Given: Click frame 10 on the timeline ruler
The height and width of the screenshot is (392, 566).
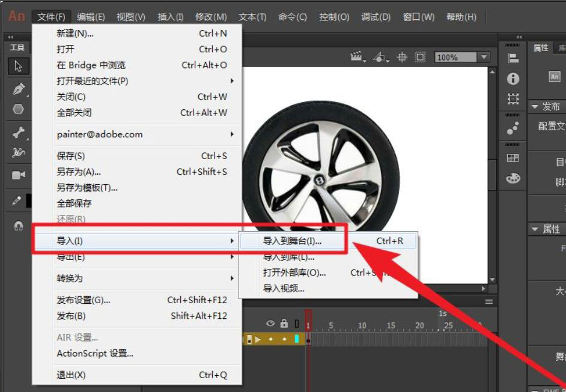Looking at the screenshot, I should tap(362, 325).
